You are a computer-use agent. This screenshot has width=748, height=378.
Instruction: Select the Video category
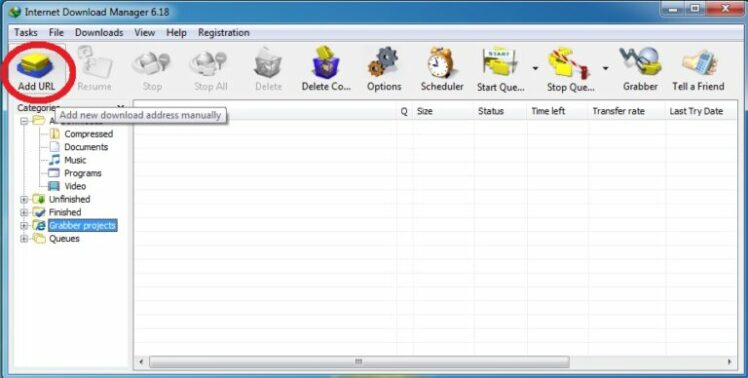[x=75, y=186]
